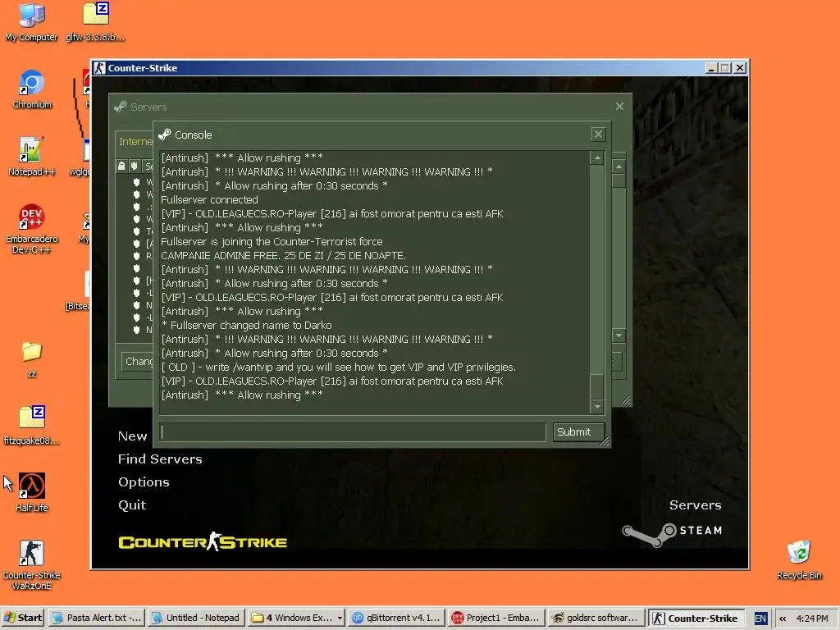This screenshot has height=630, width=840.
Task: Click the 4:24 PM system clock
Action: click(x=812, y=619)
